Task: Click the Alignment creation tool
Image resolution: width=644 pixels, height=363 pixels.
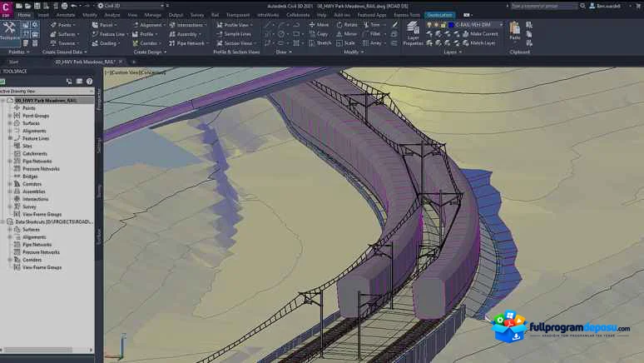Action: pyautogui.click(x=149, y=25)
